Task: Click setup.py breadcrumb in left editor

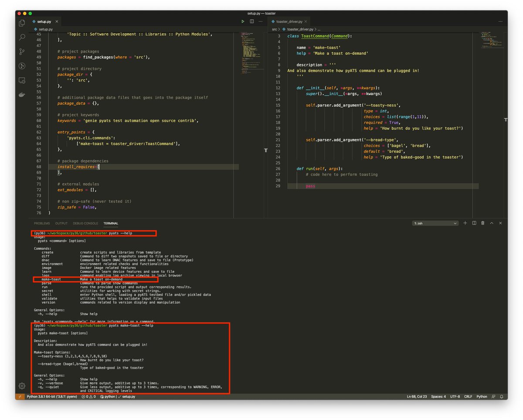Action: coord(43,29)
